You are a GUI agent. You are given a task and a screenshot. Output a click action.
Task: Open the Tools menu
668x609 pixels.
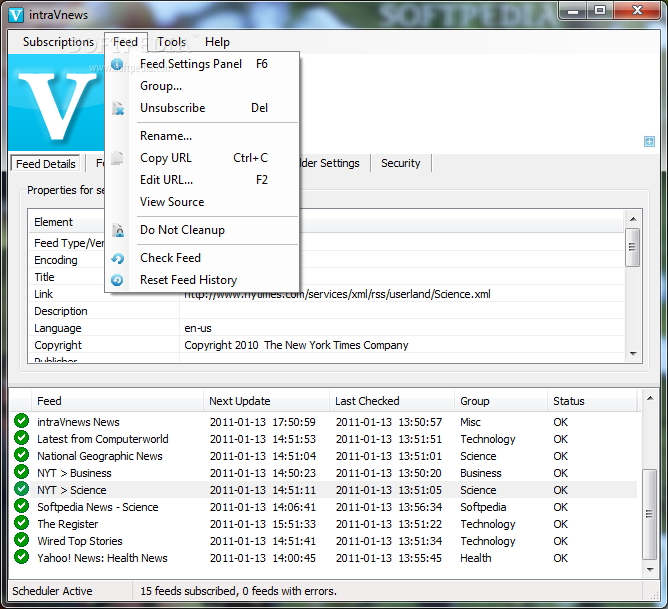pyautogui.click(x=171, y=42)
